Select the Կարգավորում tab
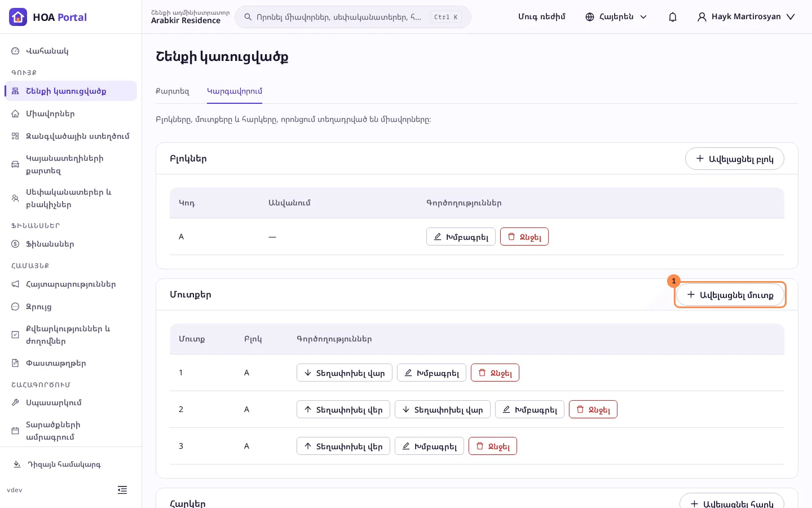This screenshot has width=812, height=508. 235,91
